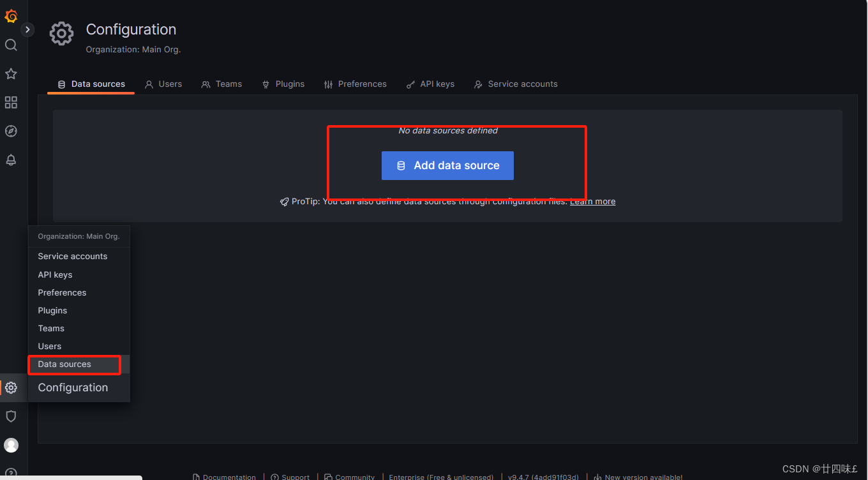Image resolution: width=868 pixels, height=480 pixels.
Task: Select Teams in the Configuration menu
Action: click(51, 328)
